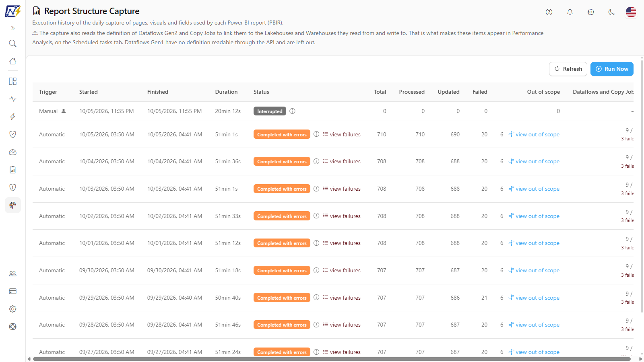Open the sidebar settings gear
The height and width of the screenshot is (362, 644).
click(x=13, y=309)
